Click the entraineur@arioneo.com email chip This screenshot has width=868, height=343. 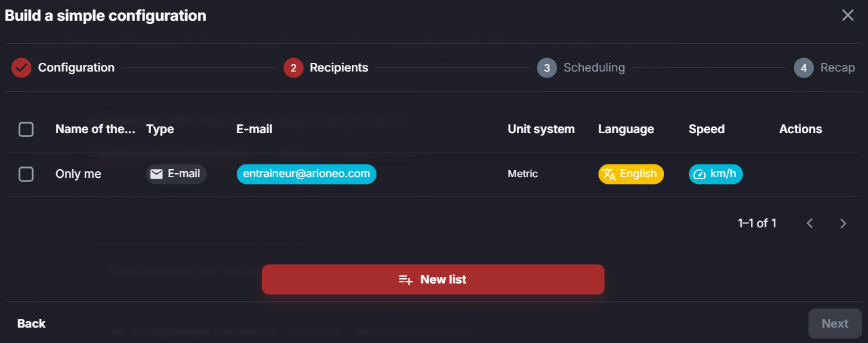pyautogui.click(x=306, y=174)
